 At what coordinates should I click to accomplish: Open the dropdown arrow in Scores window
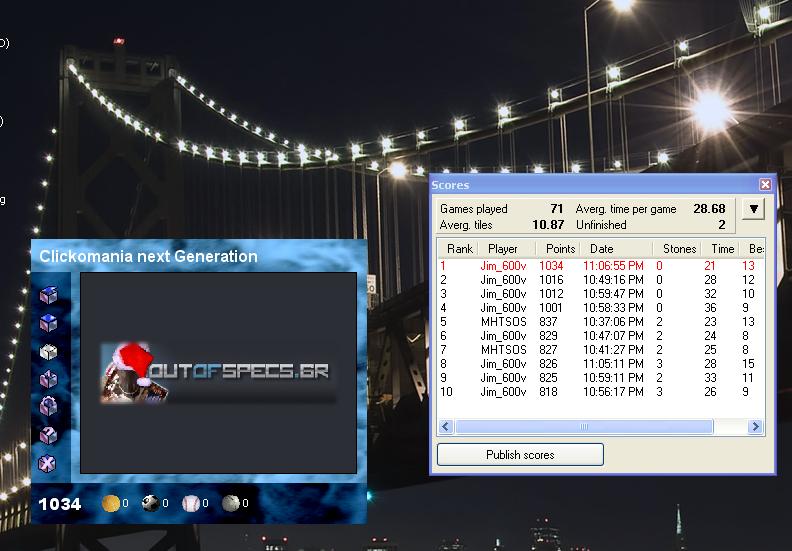click(x=754, y=209)
